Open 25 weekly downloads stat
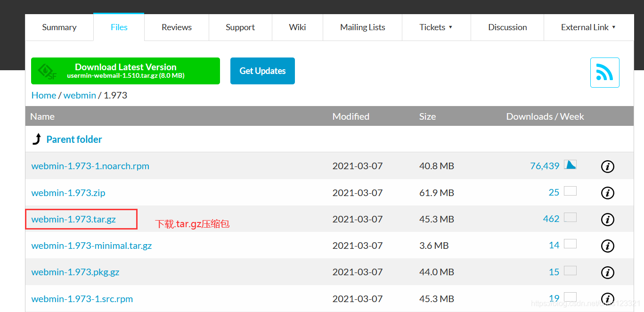Screen dimensions: 644x312 click(x=554, y=192)
